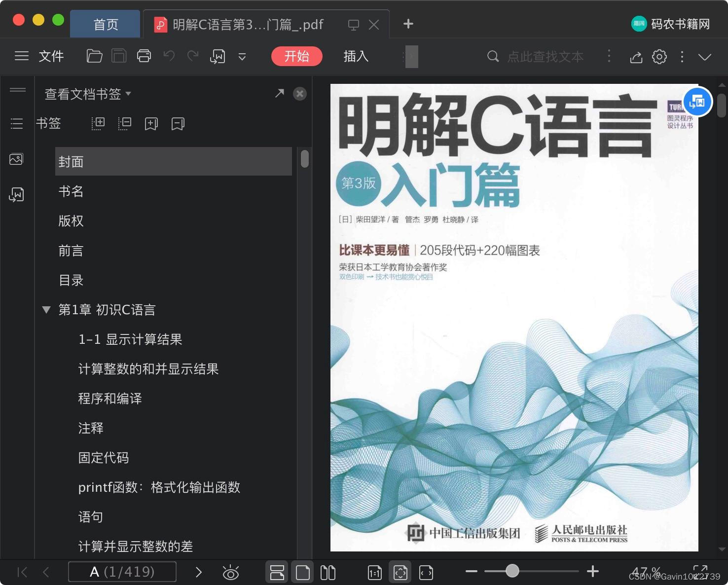Select the 封面 bookmark

point(174,161)
